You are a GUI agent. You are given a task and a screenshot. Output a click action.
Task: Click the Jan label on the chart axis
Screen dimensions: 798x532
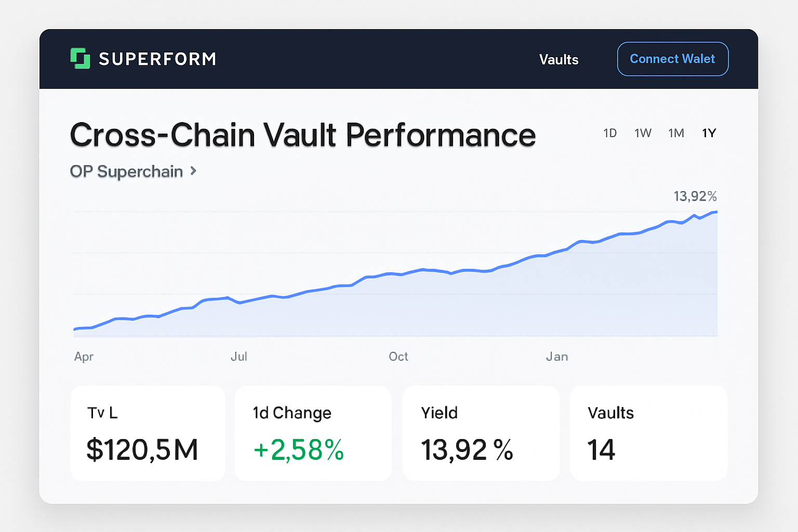pos(557,357)
